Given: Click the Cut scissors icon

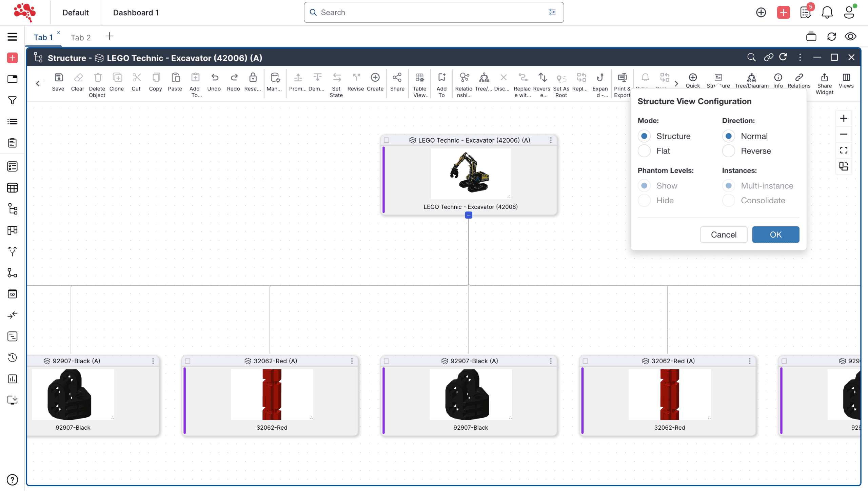Looking at the screenshot, I should coord(136,78).
